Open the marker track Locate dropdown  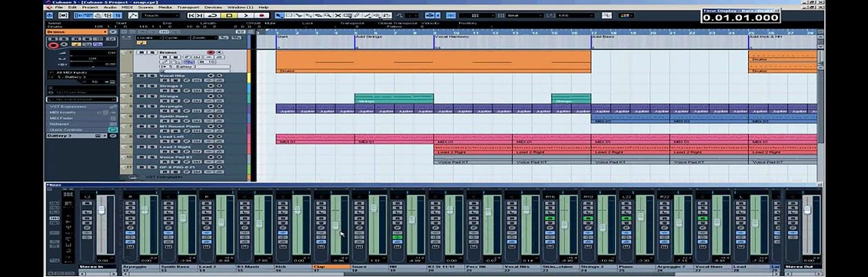click(149, 38)
